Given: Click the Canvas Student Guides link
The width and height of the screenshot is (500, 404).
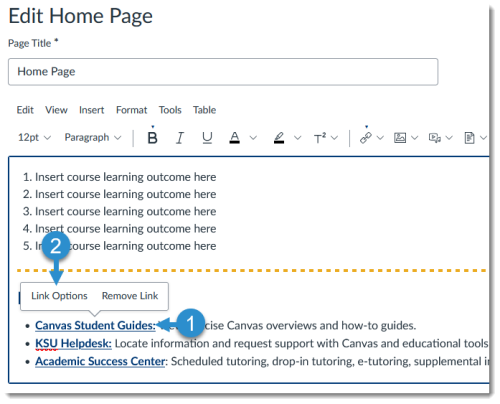Looking at the screenshot, I should (95, 325).
